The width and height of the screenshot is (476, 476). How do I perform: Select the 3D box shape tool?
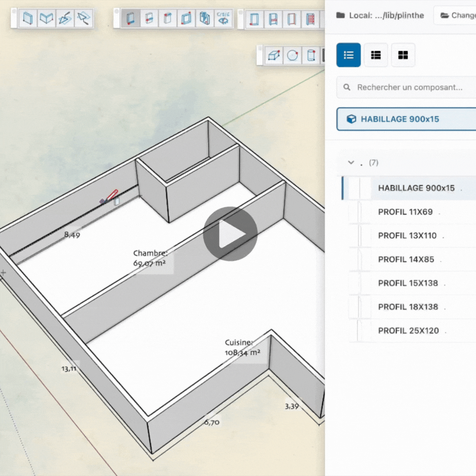click(x=273, y=56)
